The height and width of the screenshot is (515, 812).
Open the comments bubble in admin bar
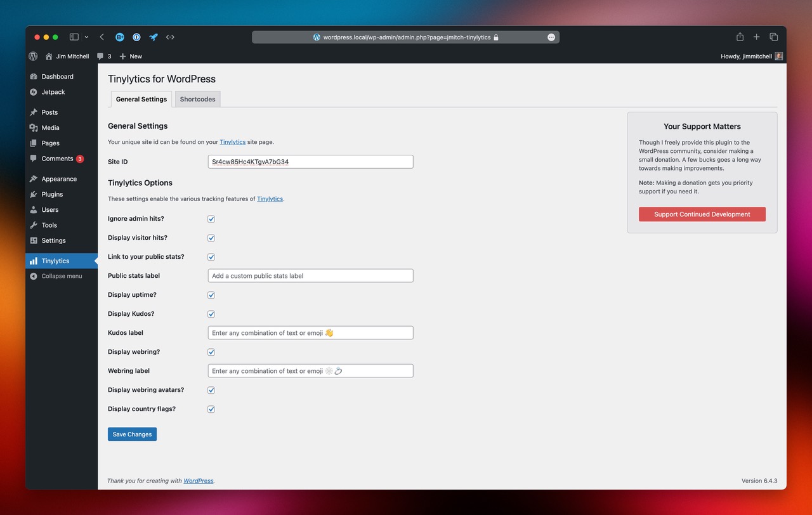click(104, 56)
